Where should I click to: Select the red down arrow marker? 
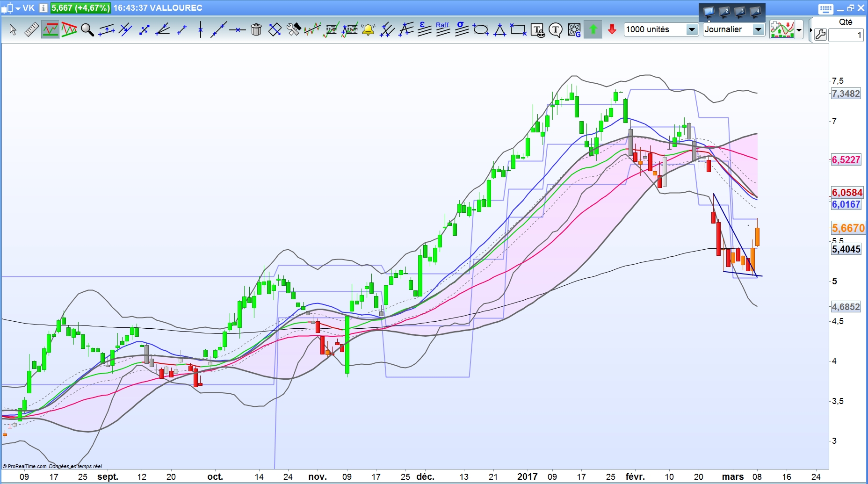612,30
